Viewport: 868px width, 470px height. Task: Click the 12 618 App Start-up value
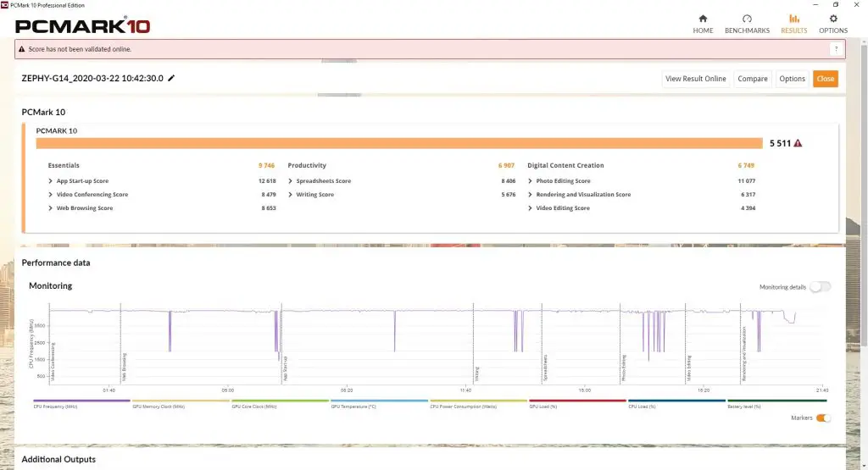(267, 181)
